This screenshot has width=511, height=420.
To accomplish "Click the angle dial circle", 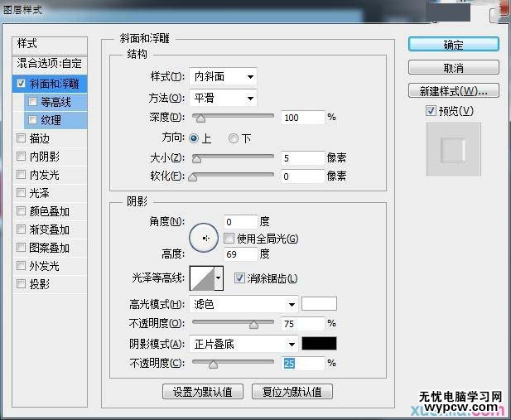I will (x=204, y=238).
